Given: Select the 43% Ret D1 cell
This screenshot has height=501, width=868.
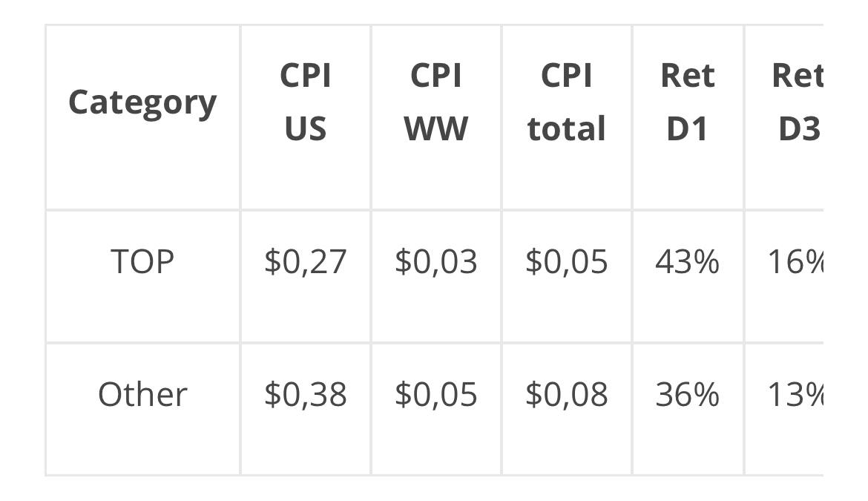Looking at the screenshot, I should [x=688, y=261].
